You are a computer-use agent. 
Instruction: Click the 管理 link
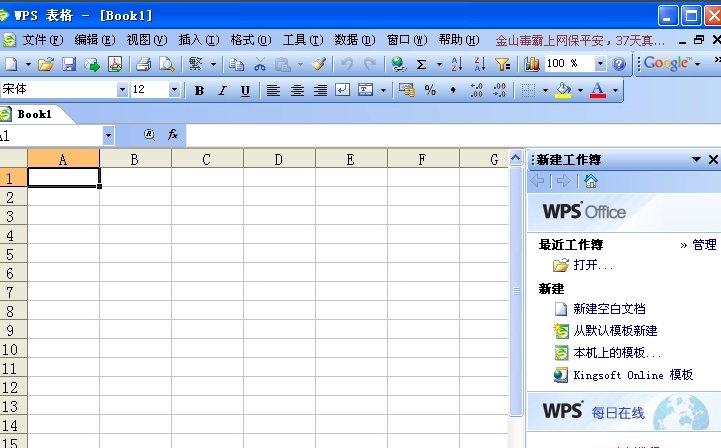(704, 245)
